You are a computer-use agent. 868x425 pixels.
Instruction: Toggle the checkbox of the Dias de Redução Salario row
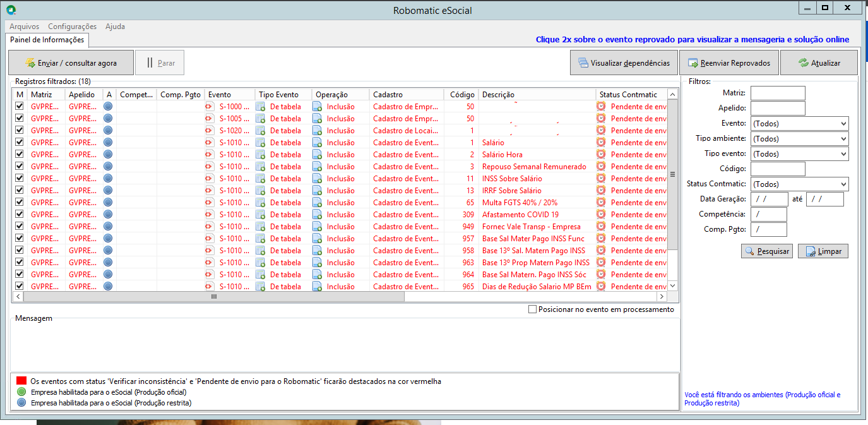point(20,287)
